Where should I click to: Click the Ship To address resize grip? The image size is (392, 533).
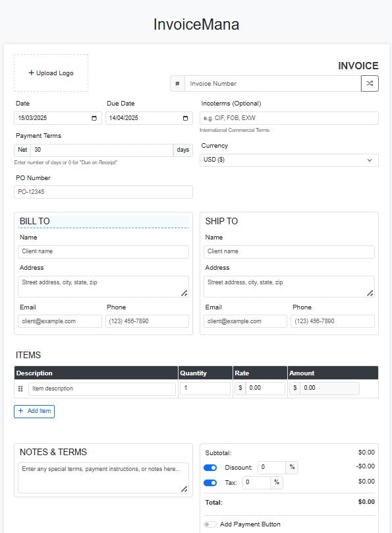(370, 293)
